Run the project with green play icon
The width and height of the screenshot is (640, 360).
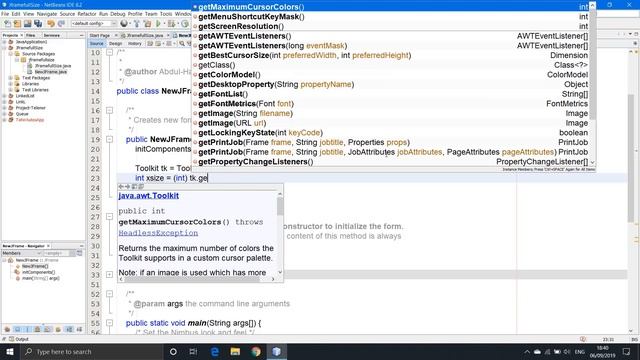(158, 24)
